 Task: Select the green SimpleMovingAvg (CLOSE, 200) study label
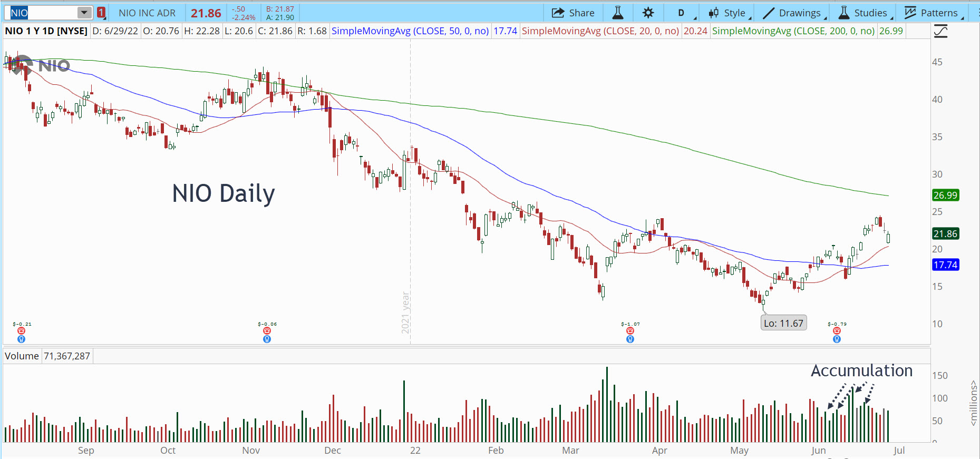pos(793,31)
